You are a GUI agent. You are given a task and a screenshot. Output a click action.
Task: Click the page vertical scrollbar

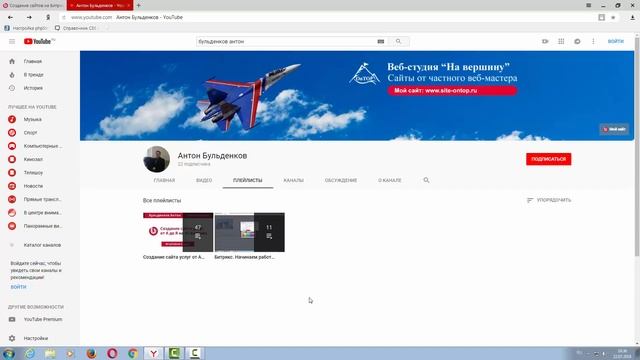[637, 147]
